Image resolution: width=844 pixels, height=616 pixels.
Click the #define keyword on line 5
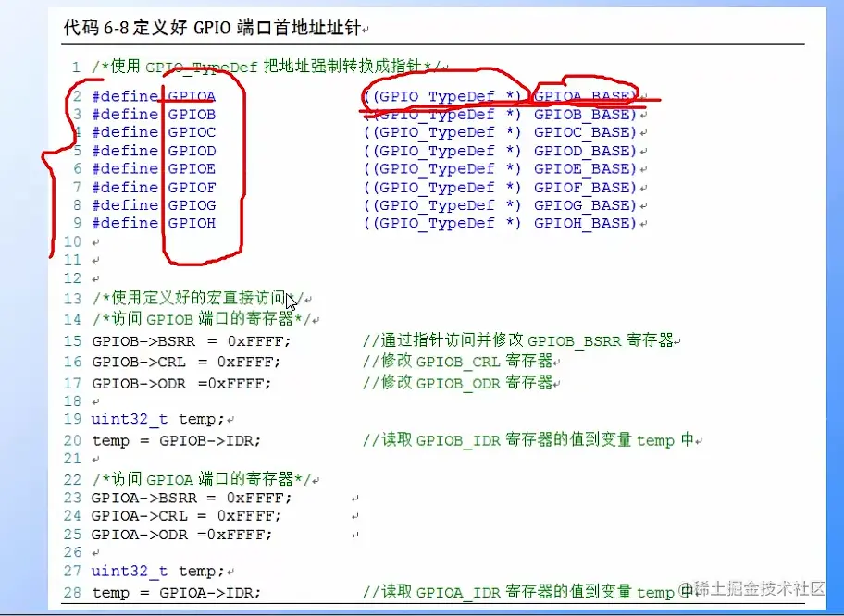(125, 151)
